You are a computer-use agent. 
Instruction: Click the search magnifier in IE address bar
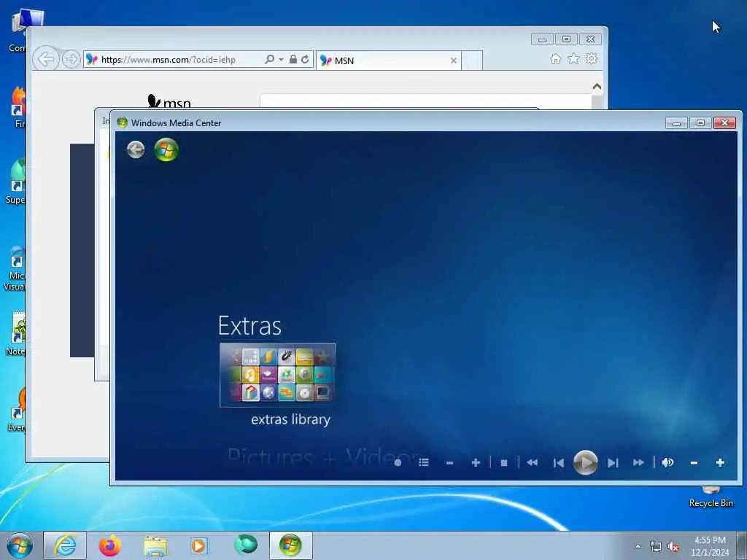(269, 59)
